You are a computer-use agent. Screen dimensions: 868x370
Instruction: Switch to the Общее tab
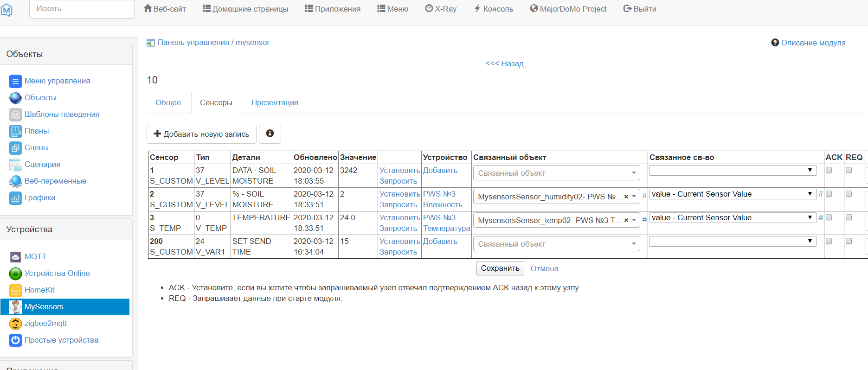168,103
